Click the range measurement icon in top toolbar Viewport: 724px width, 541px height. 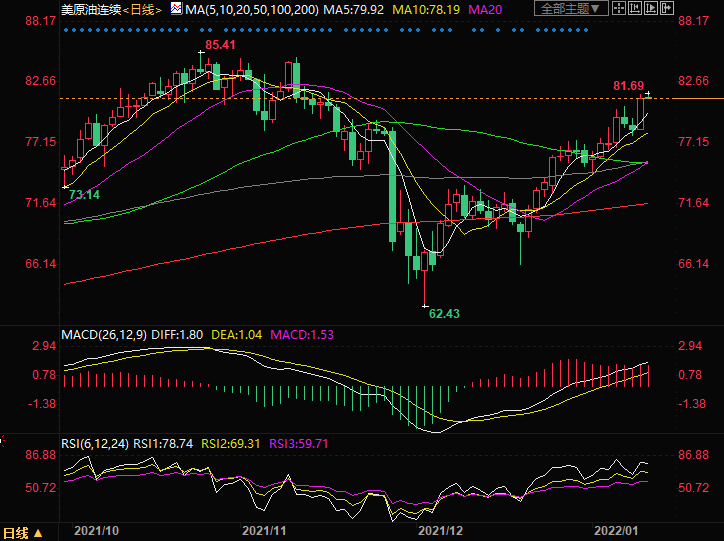635,8
